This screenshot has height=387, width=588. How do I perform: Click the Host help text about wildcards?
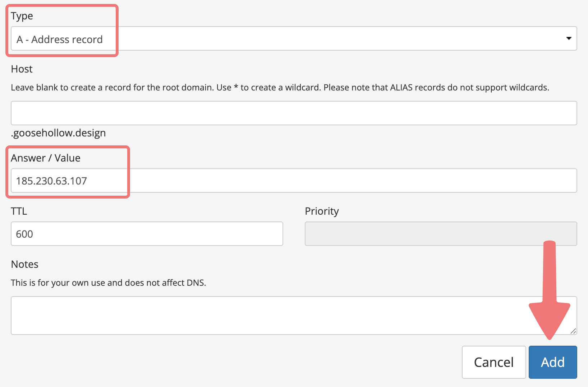pyautogui.click(x=280, y=88)
